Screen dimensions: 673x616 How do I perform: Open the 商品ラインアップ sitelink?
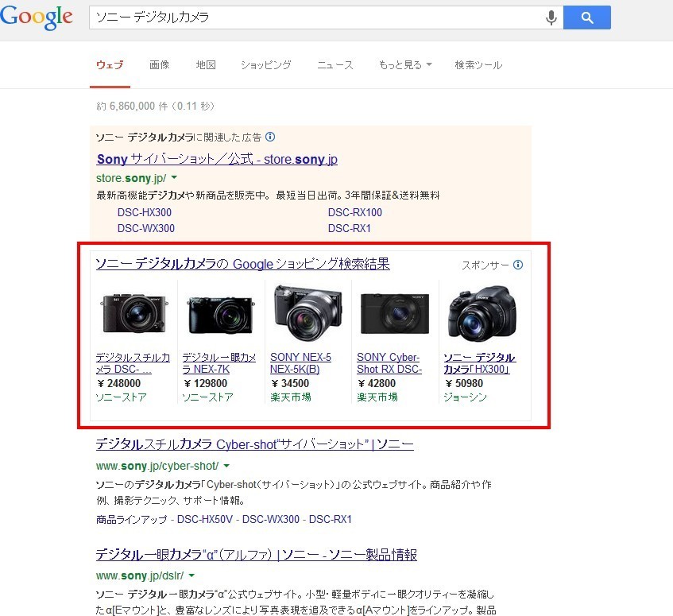pyautogui.click(x=131, y=519)
